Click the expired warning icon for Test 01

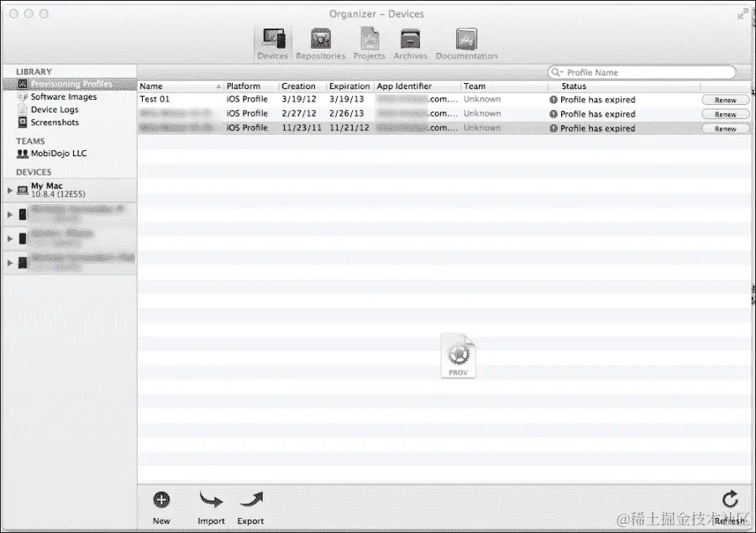point(554,100)
